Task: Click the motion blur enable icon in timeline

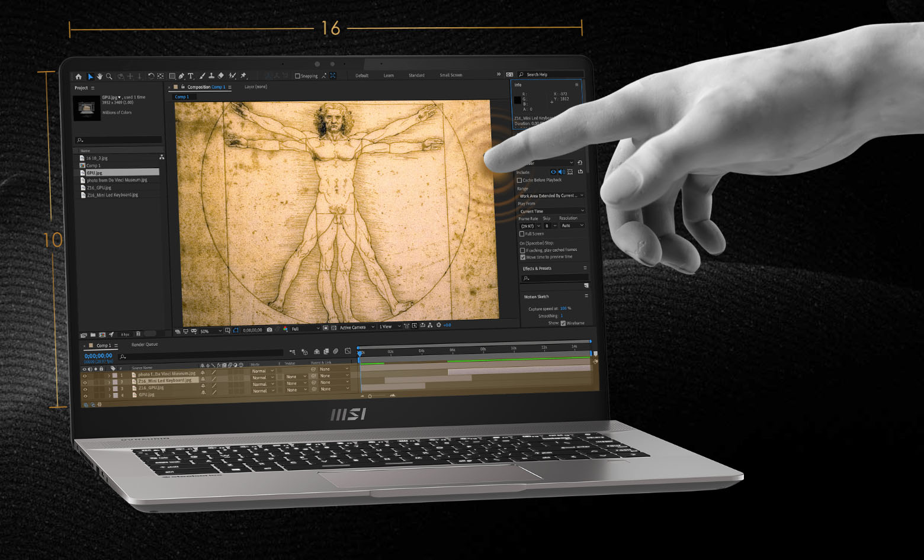Action: point(336,351)
